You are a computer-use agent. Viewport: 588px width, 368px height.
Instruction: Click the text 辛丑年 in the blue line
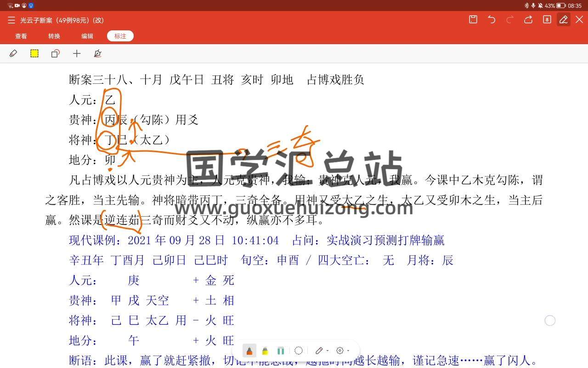pos(86,260)
